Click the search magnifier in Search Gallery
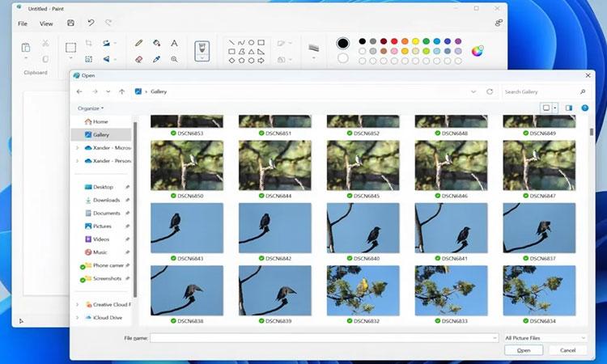Viewport: 607px width, 364px height. (x=583, y=91)
